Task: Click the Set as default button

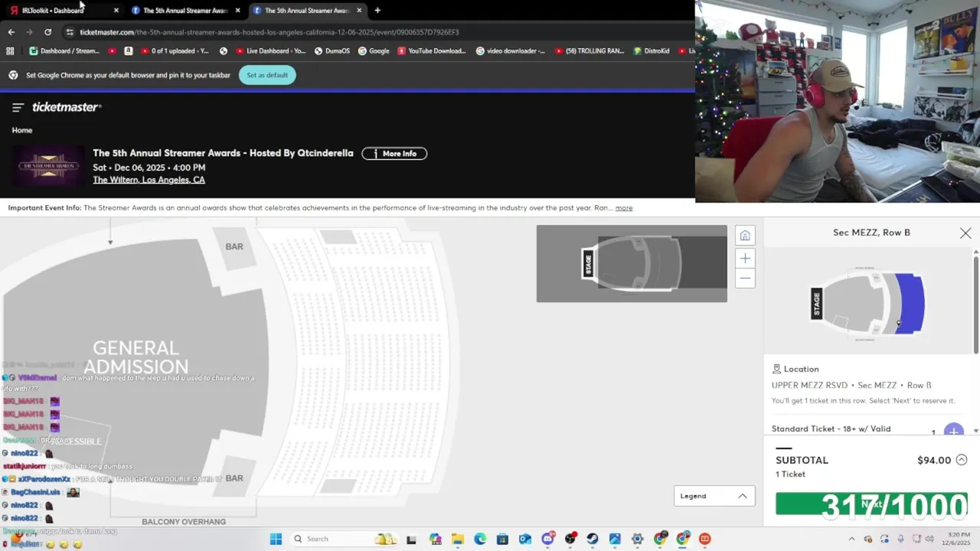Action: tap(267, 75)
